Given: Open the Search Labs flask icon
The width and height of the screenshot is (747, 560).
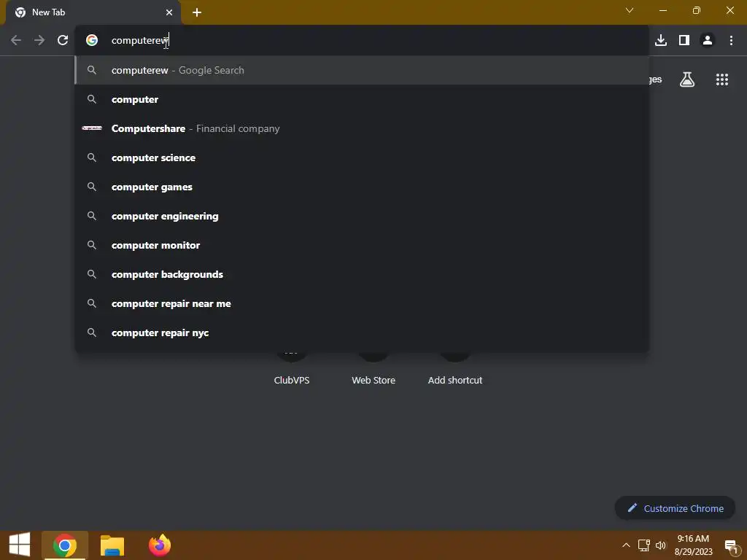Looking at the screenshot, I should [687, 79].
